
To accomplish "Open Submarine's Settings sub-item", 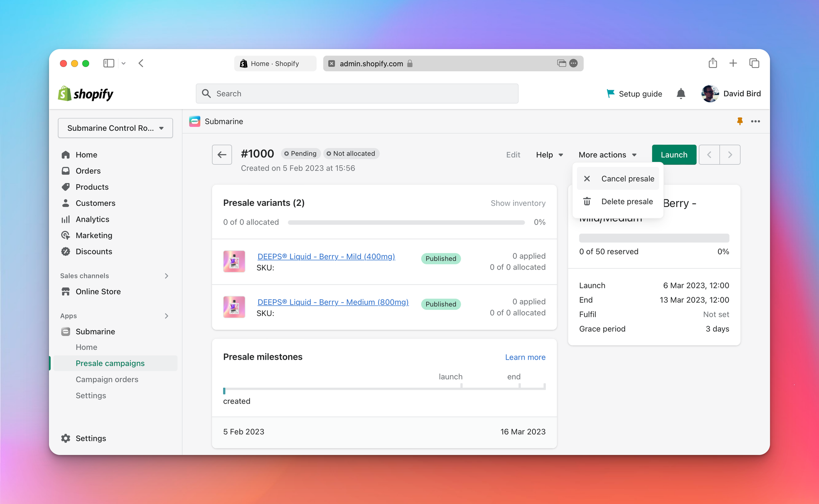I will 91,395.
